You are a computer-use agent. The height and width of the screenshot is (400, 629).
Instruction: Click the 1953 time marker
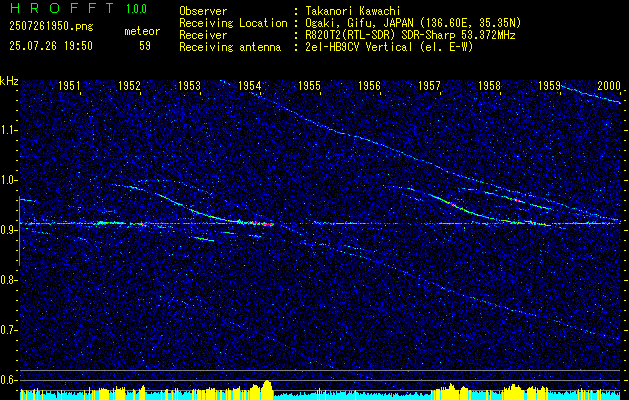point(189,85)
